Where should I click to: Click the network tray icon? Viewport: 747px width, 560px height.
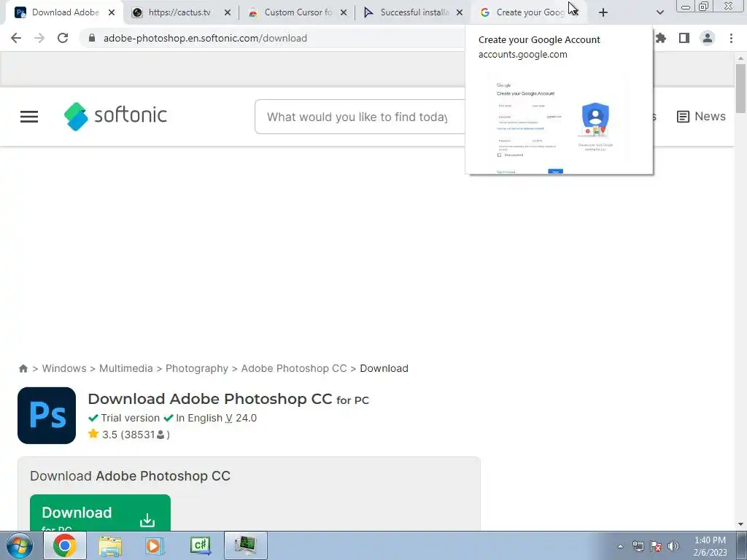tap(638, 546)
